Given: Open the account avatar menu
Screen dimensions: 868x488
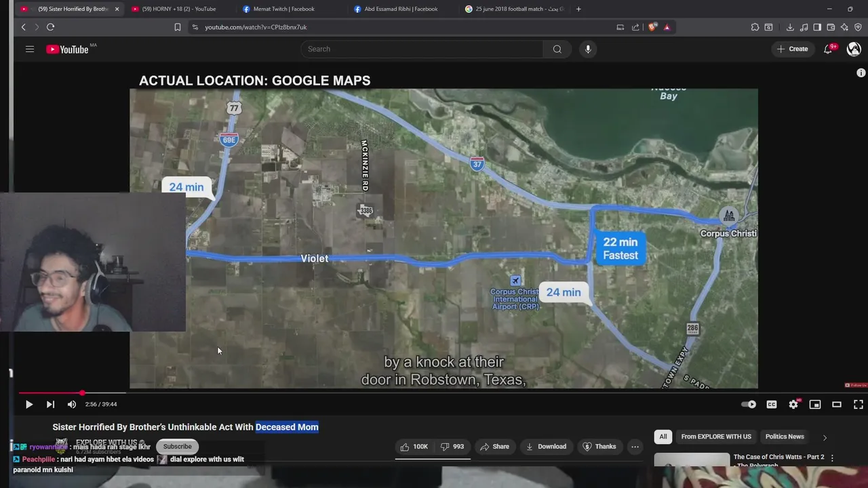Looking at the screenshot, I should click(x=854, y=49).
